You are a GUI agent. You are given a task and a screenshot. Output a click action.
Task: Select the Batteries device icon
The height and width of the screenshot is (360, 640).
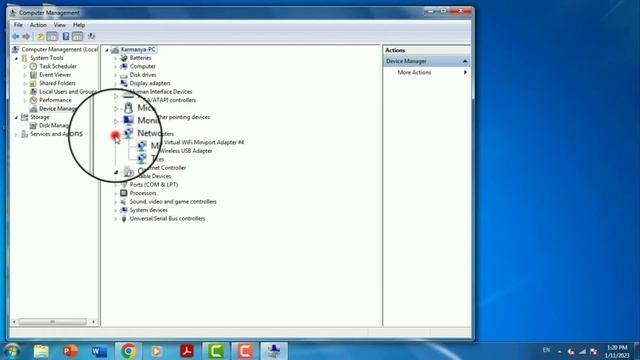coord(124,58)
